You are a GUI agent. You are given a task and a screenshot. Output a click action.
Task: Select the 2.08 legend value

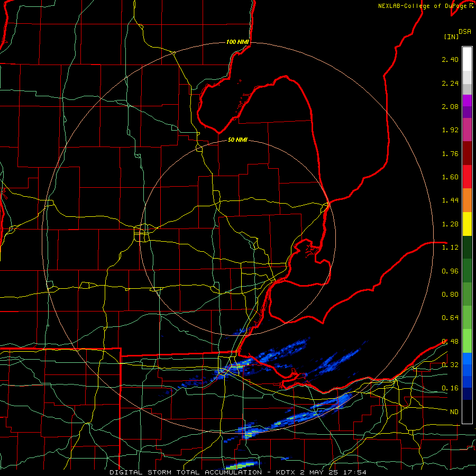tap(450, 106)
